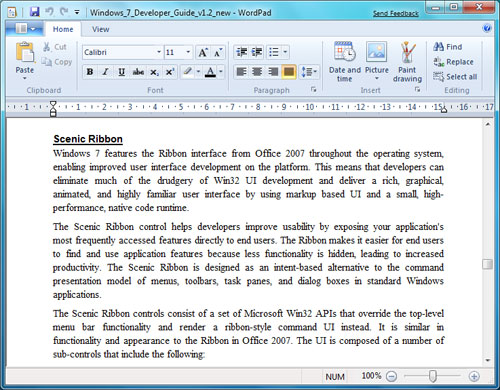
Task: Switch to the Home tab
Action: click(63, 29)
